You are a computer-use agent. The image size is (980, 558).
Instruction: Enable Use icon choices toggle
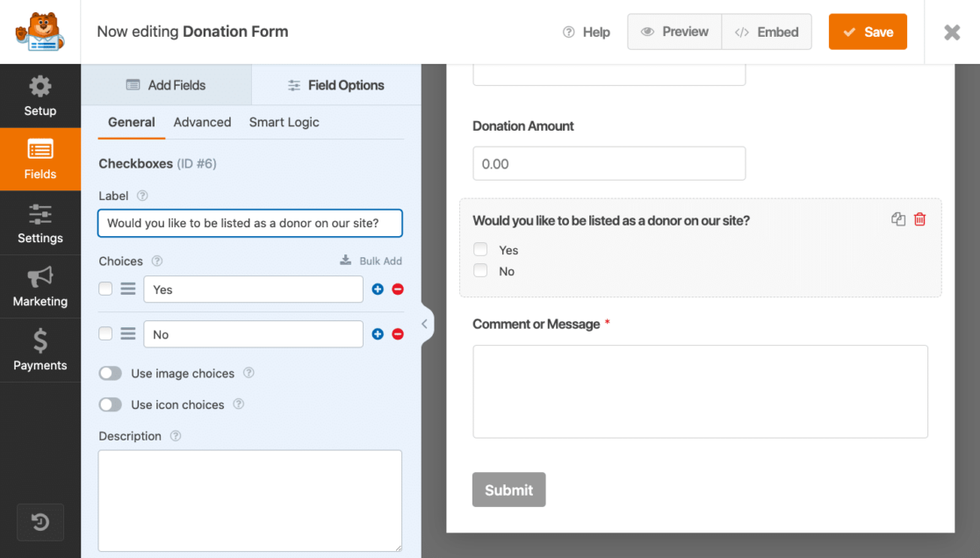coord(110,404)
